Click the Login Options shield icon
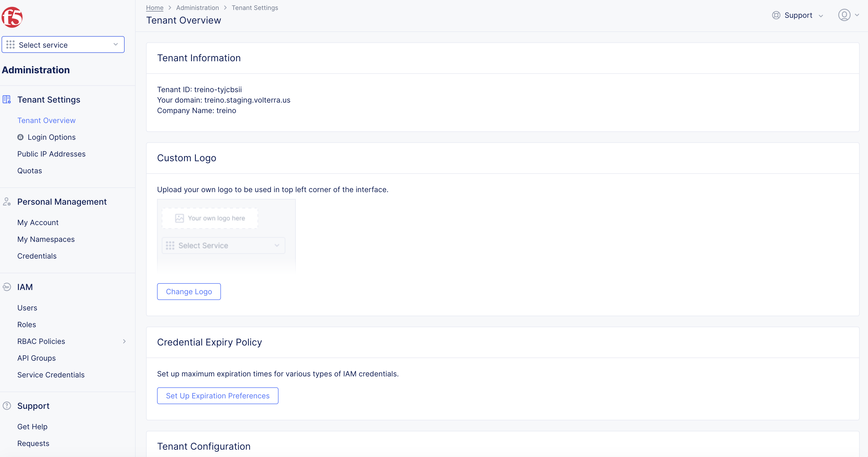The height and width of the screenshot is (457, 868). point(20,137)
